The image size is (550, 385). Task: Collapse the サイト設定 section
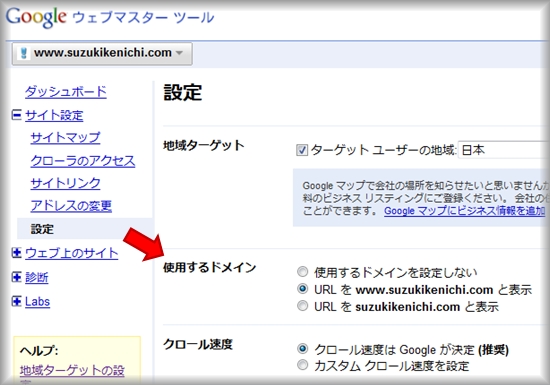[x=16, y=115]
